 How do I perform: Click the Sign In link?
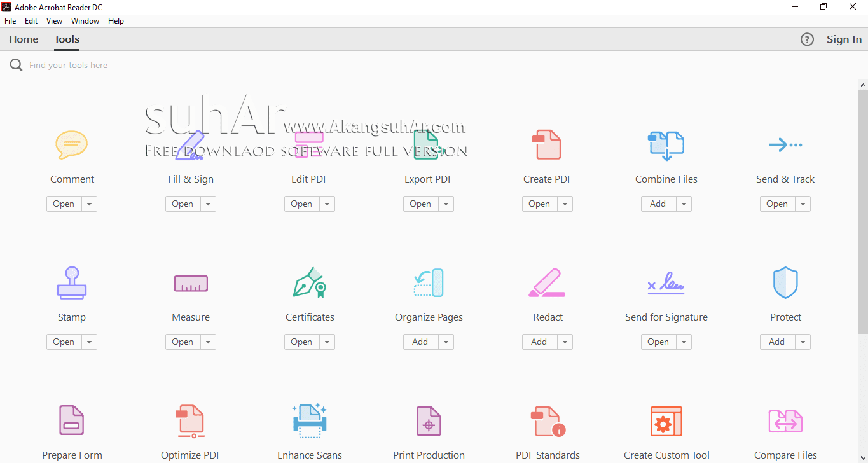tap(844, 39)
